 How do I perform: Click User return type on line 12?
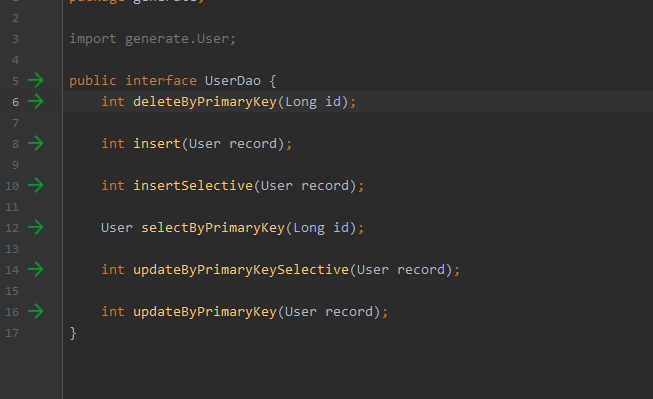[x=117, y=228]
